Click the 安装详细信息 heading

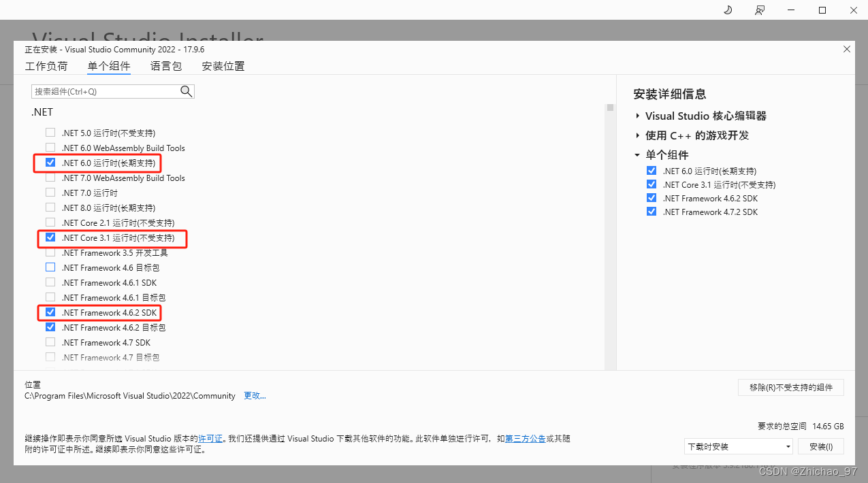point(670,95)
